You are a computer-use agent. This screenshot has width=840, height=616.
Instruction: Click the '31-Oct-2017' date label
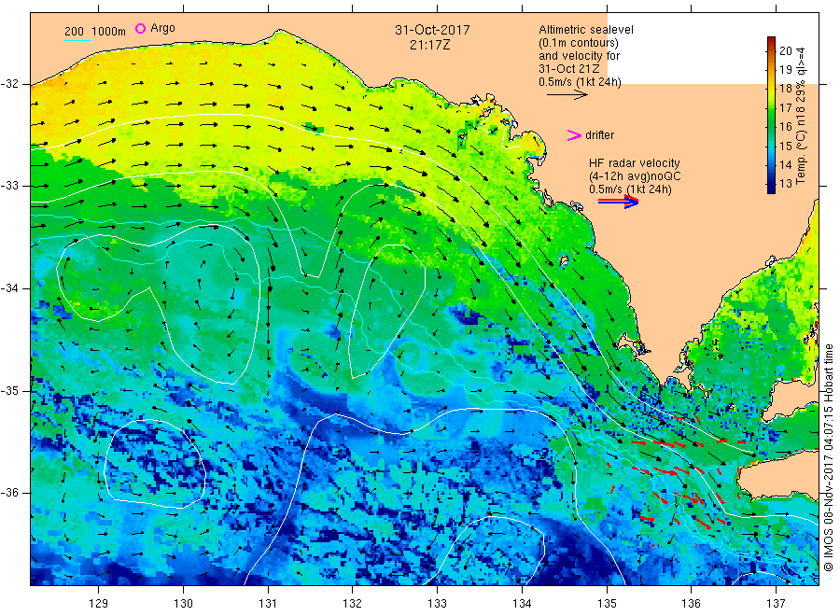[x=432, y=30]
